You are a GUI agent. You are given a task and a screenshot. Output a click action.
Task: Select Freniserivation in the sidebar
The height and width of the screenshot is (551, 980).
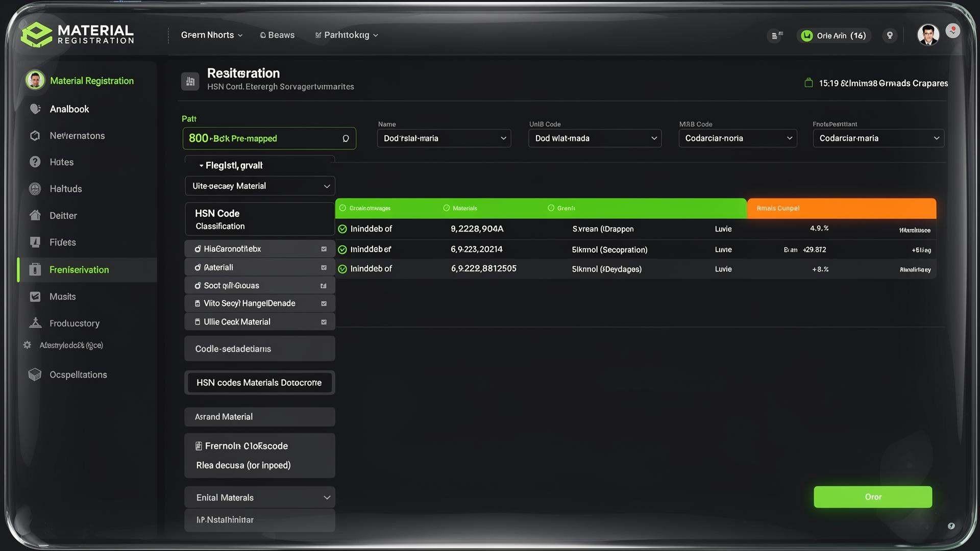(79, 270)
